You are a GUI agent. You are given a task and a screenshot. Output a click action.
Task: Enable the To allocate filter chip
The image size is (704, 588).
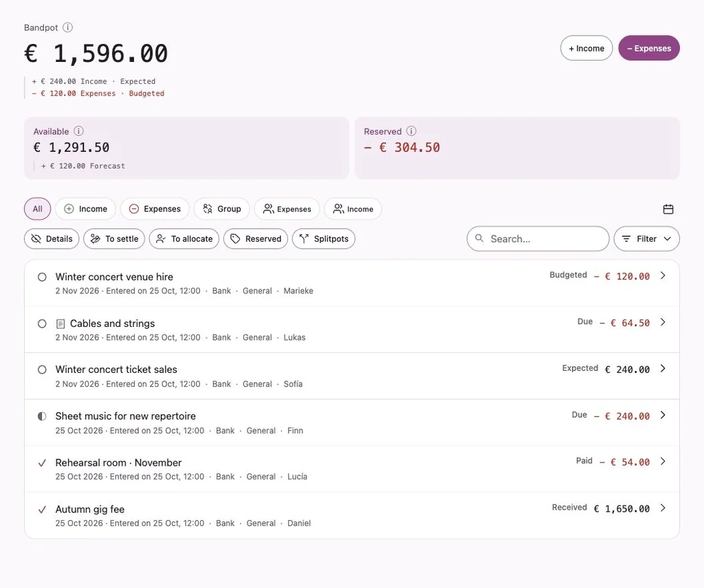click(184, 238)
